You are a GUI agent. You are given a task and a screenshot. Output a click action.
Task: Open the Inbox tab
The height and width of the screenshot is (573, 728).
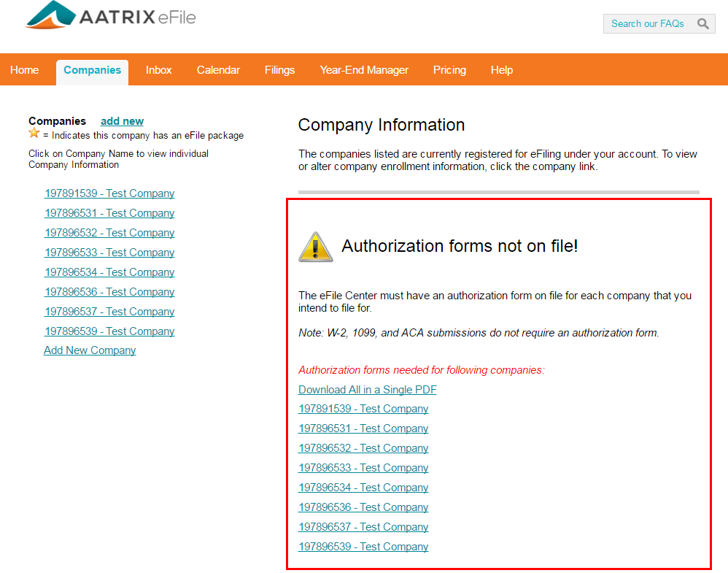click(158, 70)
